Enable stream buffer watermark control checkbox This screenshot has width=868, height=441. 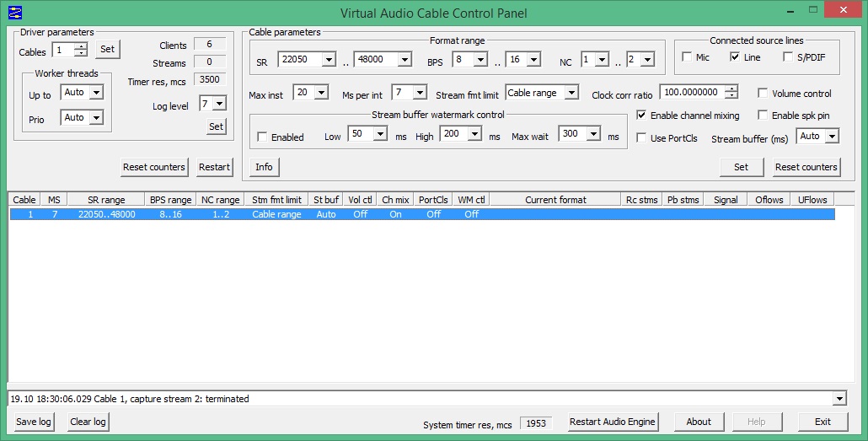coord(262,137)
